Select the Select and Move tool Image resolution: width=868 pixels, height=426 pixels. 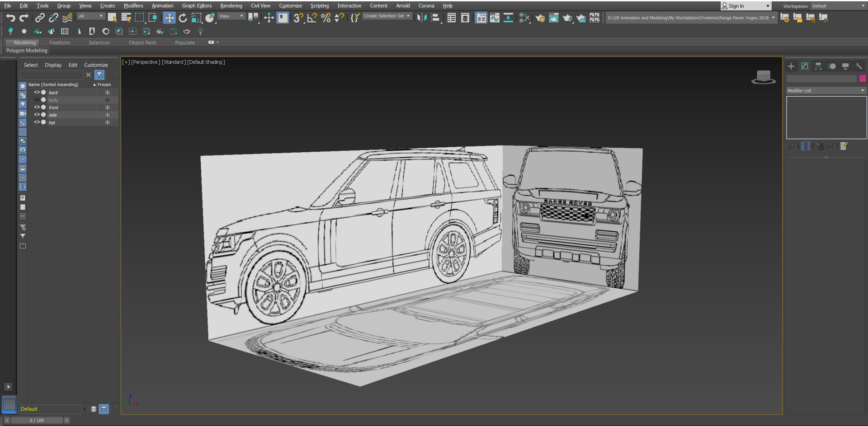(x=169, y=18)
